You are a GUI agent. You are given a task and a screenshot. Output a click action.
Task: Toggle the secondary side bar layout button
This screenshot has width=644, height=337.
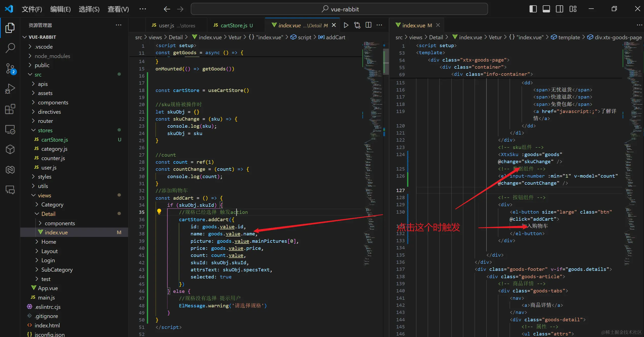560,9
